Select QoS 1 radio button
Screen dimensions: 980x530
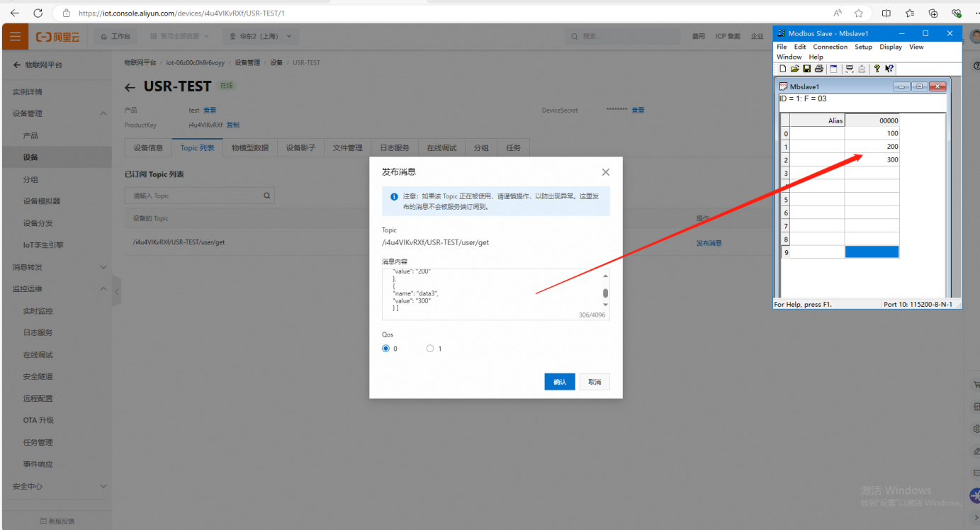click(430, 349)
